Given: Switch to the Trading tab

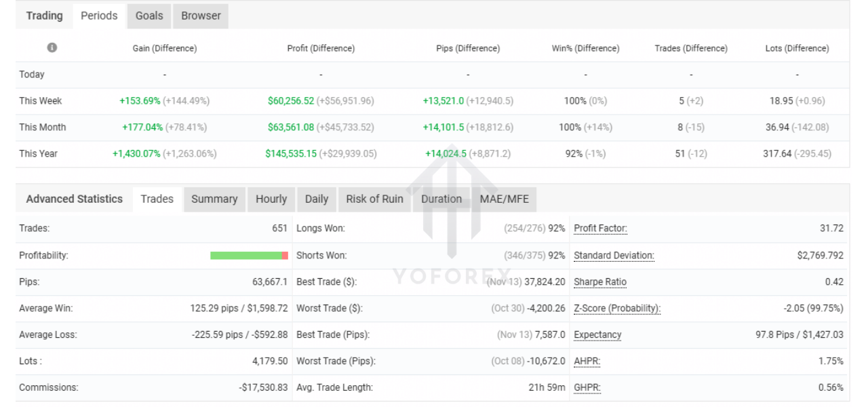Looking at the screenshot, I should [44, 16].
